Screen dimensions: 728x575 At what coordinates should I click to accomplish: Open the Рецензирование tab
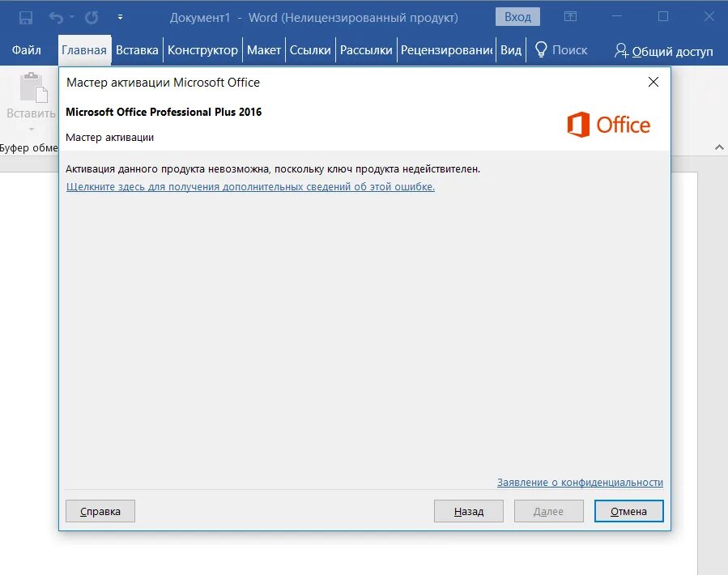coord(446,50)
